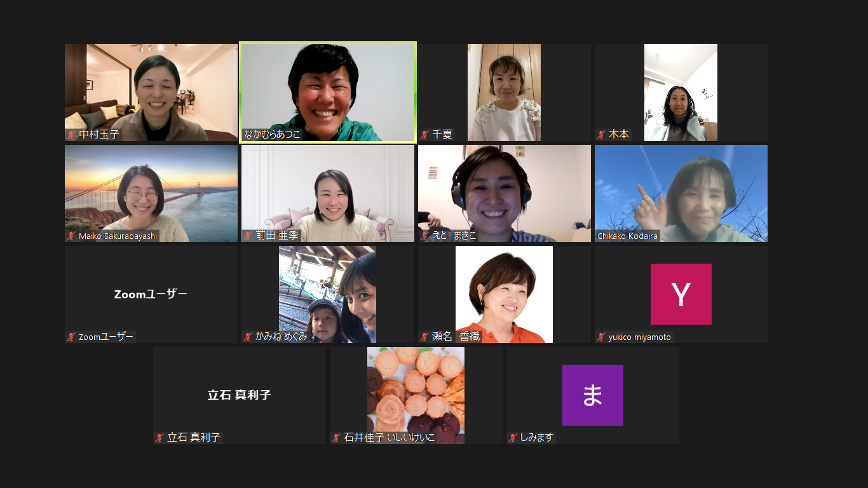The width and height of the screenshot is (868, 488).
Task: Select 前田 亜季's video tile
Action: click(328, 193)
